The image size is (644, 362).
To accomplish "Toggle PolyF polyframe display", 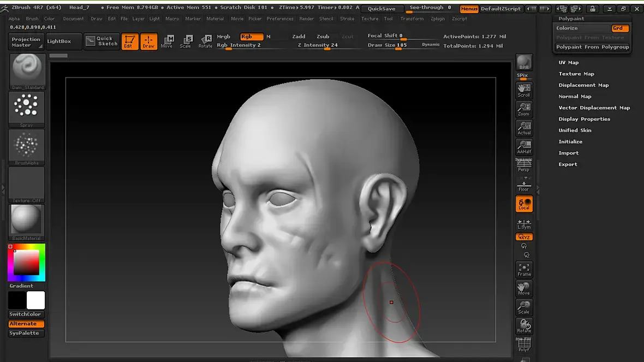I will coord(524,345).
